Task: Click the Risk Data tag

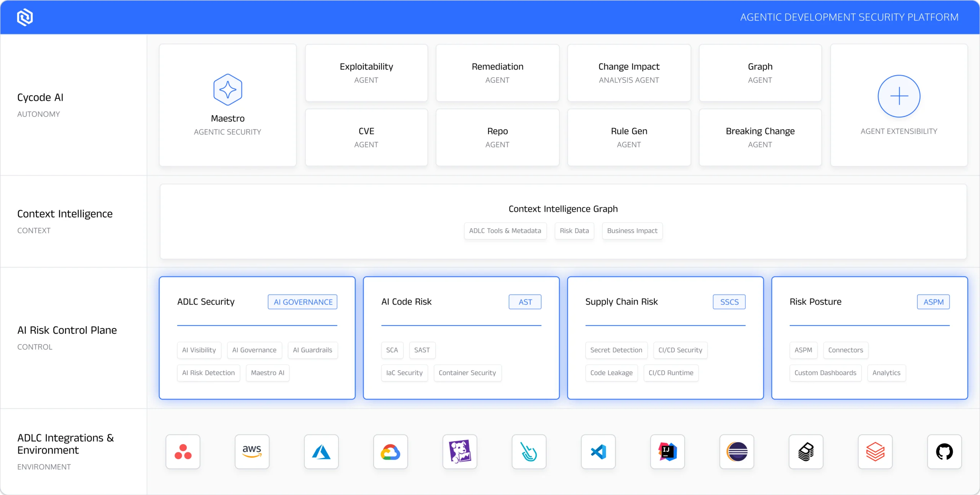Action: 574,231
